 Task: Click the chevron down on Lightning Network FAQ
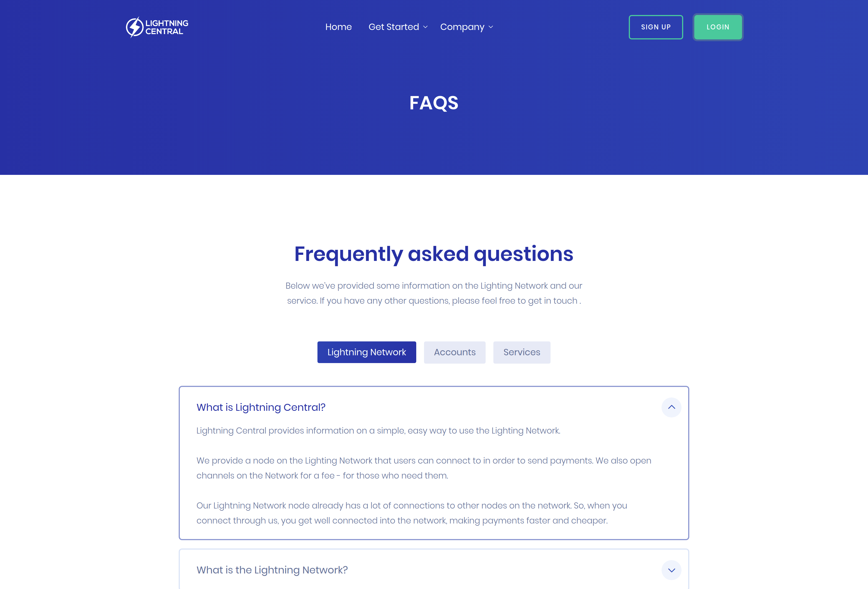click(672, 569)
